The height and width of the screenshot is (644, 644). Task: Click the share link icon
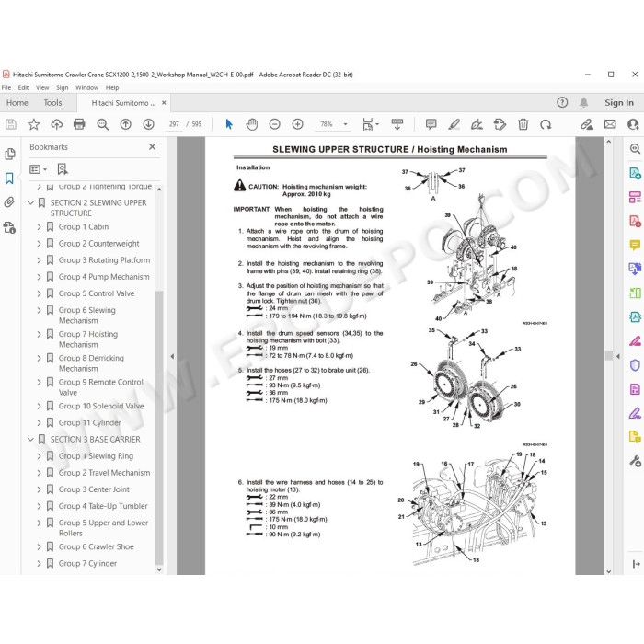click(x=587, y=124)
